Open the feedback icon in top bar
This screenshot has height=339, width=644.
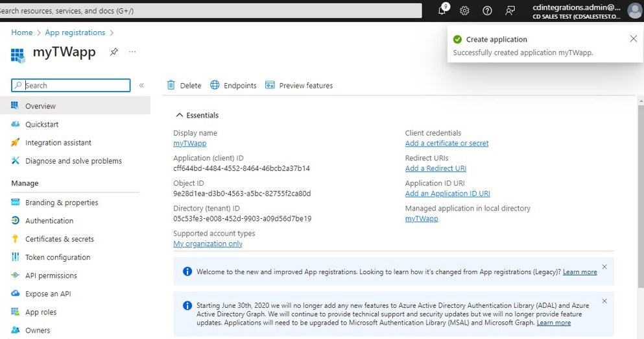(510, 10)
